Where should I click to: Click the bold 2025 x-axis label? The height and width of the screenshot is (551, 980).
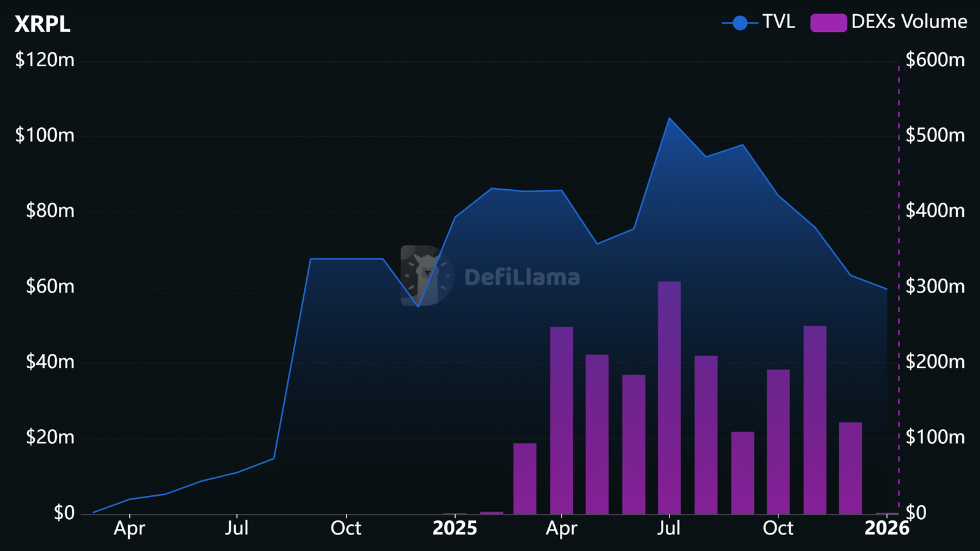(454, 528)
